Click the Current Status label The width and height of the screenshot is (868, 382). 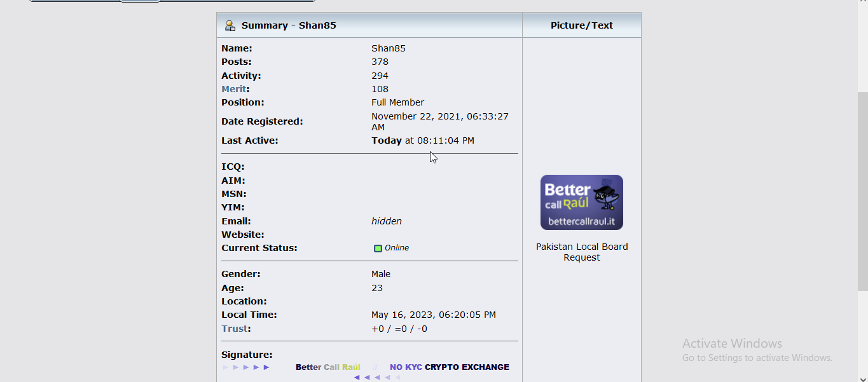259,248
